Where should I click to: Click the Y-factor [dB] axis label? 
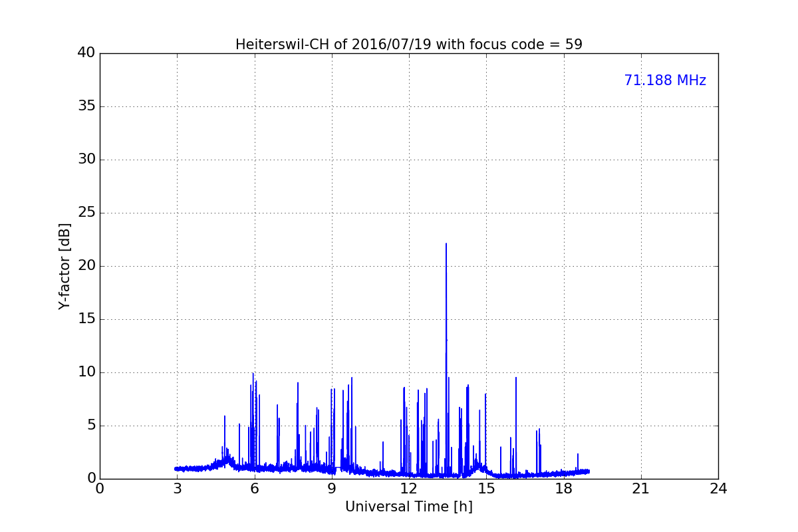(65, 266)
